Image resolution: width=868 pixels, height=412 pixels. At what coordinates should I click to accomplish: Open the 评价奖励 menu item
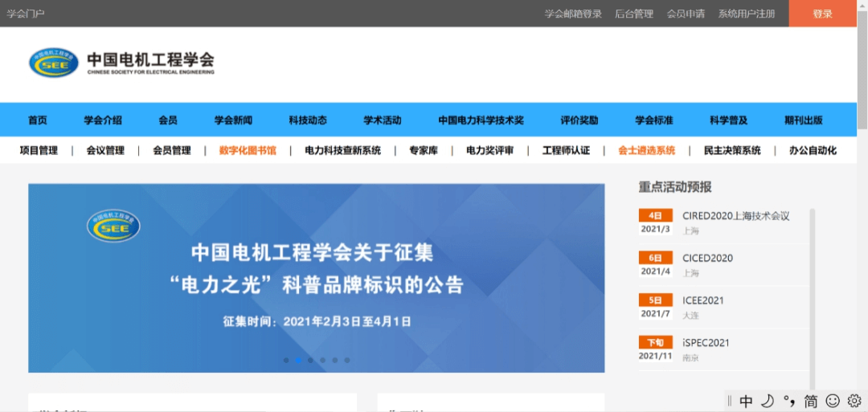[579, 120]
